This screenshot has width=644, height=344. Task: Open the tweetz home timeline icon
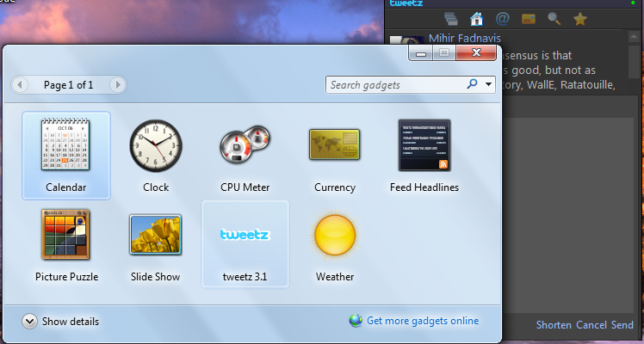point(476,19)
